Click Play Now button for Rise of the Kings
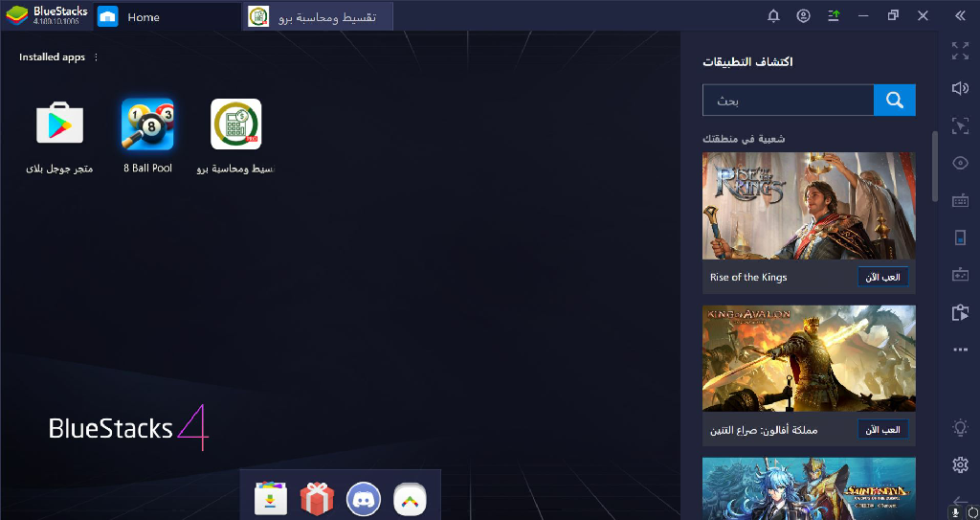Viewport: 980px width, 520px height. [882, 277]
